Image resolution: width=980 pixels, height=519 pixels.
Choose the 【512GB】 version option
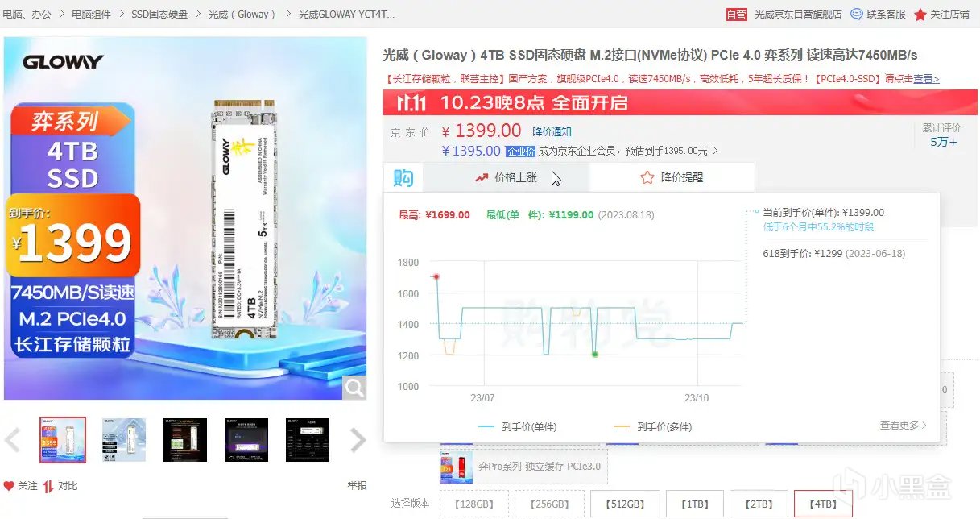point(625,504)
